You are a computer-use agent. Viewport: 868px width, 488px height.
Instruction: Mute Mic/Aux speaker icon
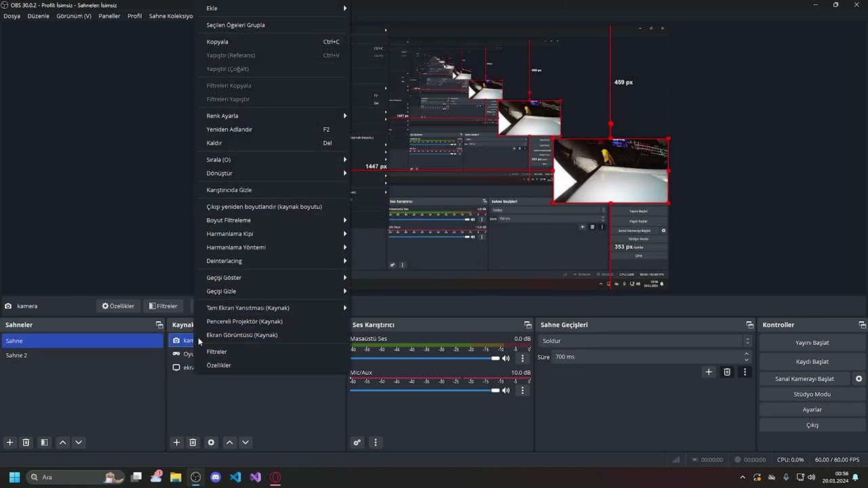[506, 390]
